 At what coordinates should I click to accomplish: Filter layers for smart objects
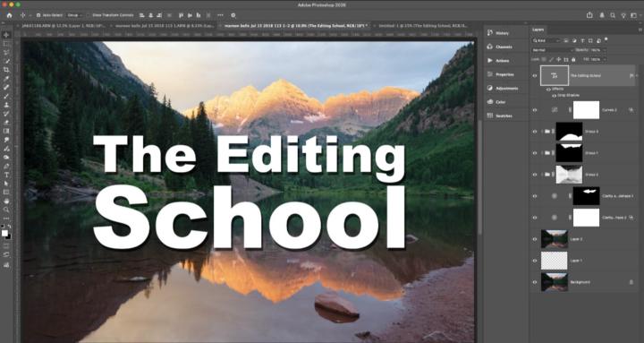click(x=598, y=40)
